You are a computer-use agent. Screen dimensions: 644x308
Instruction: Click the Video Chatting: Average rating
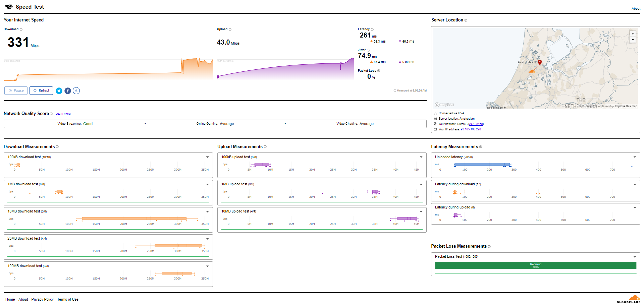click(355, 124)
